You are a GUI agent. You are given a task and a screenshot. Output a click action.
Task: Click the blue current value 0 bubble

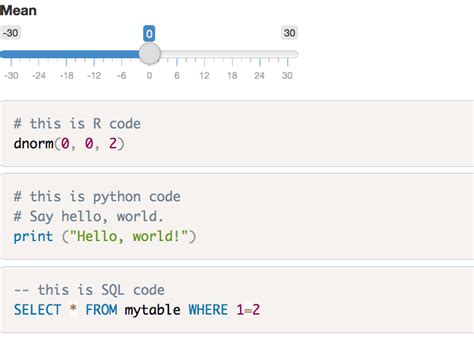(x=149, y=34)
